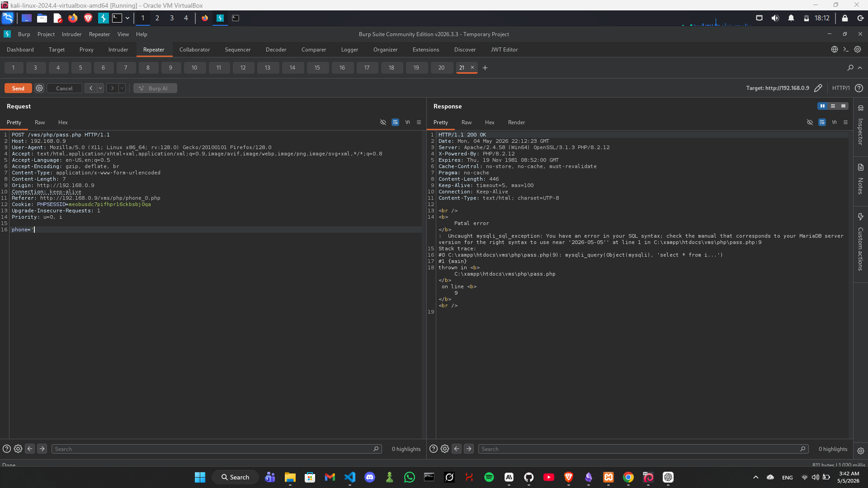
Task: Open Burp global settings gear
Action: (858, 49)
